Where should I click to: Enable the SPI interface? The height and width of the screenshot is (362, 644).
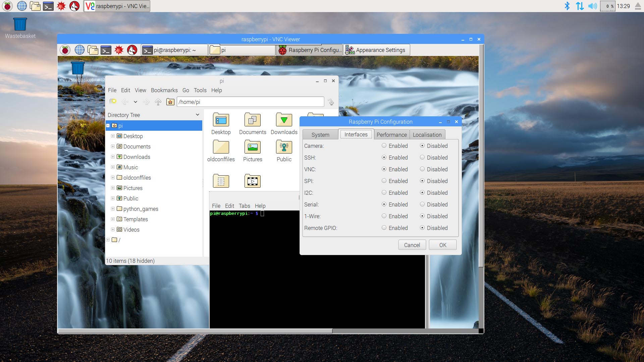pyautogui.click(x=384, y=181)
